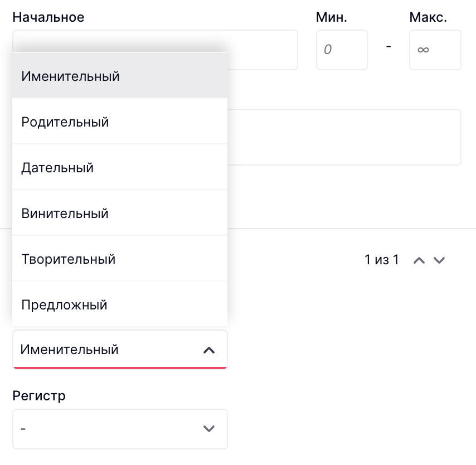476x465 pixels.
Task: Go to next result with down chevron
Action: pyautogui.click(x=439, y=260)
